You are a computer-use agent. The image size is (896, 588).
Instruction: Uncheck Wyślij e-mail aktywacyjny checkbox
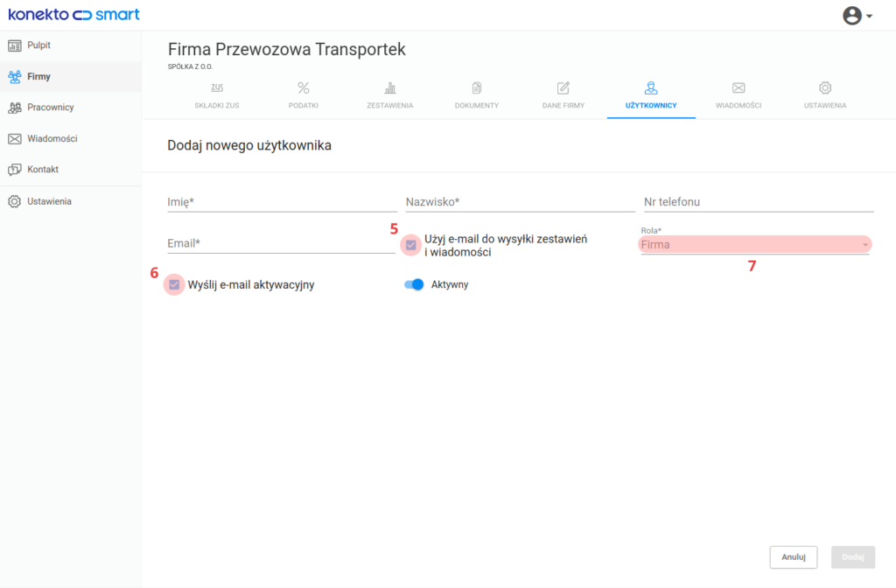coord(174,284)
